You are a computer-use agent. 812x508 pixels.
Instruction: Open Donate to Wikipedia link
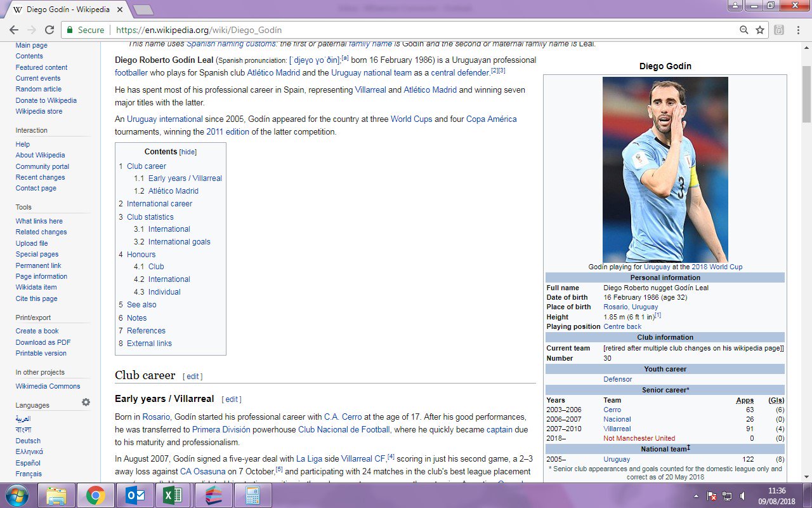(46, 100)
